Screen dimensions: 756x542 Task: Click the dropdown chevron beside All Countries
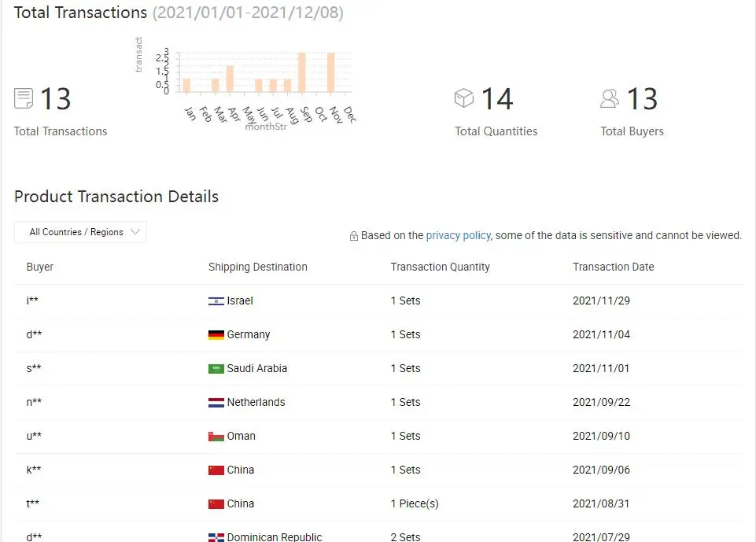click(135, 232)
